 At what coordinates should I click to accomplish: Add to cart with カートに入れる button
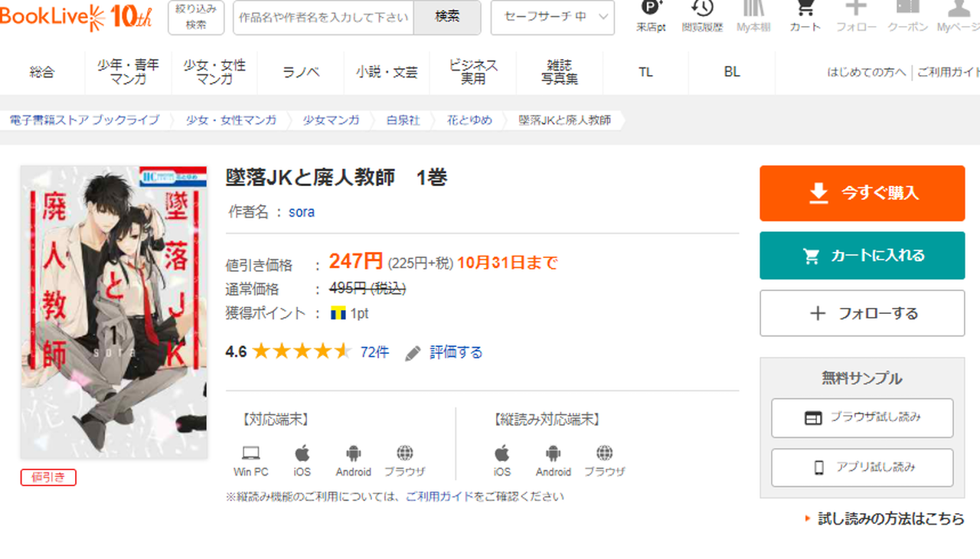[x=862, y=256]
